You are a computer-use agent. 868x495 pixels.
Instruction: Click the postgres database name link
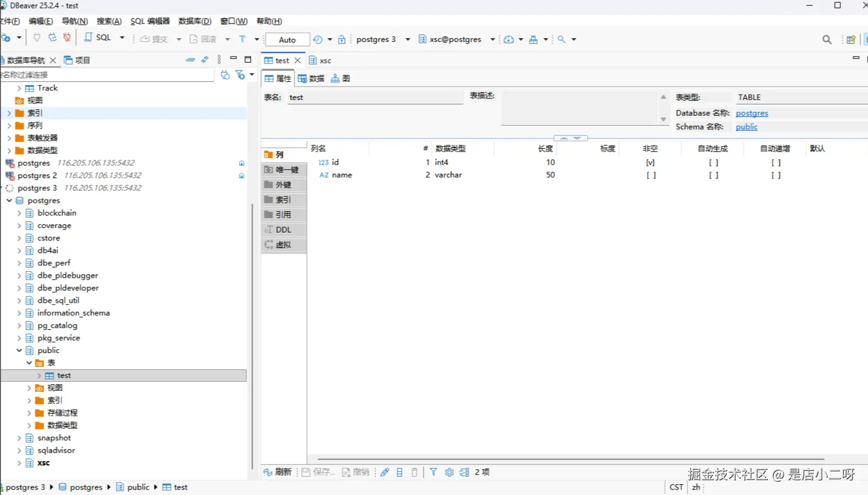pyautogui.click(x=752, y=113)
